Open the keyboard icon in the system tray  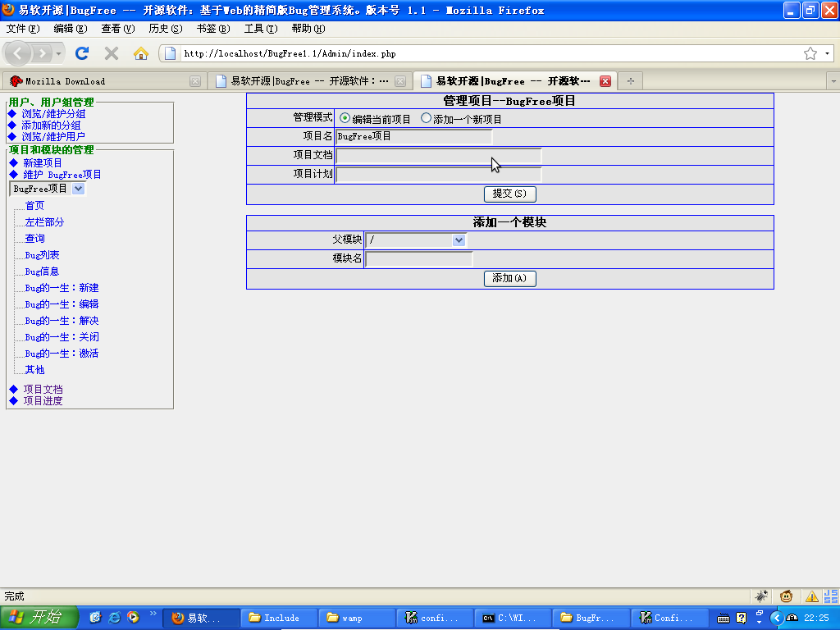coord(724,619)
